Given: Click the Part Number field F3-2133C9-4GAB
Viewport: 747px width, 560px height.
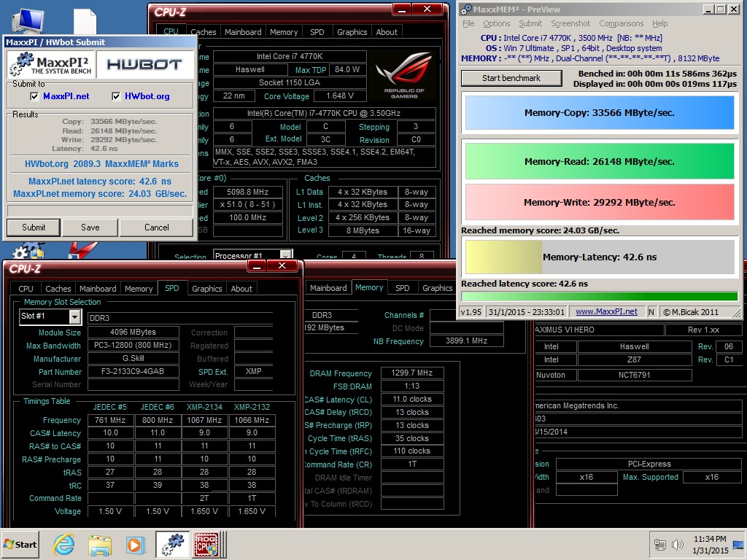Looking at the screenshot, I should click(133, 371).
